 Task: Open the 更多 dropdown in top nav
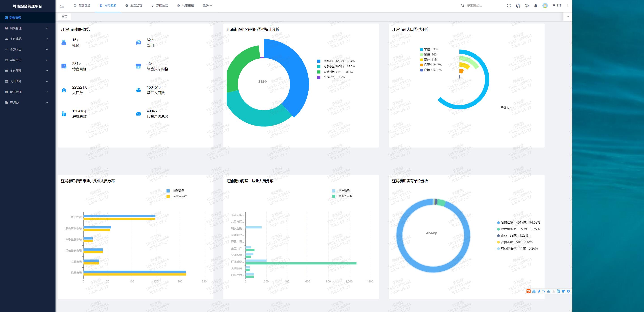coord(207,6)
